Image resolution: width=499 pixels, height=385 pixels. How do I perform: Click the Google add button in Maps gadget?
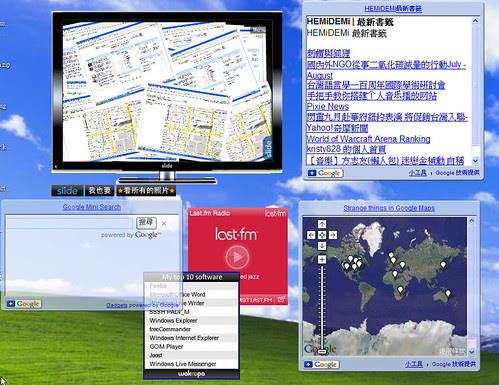(322, 364)
